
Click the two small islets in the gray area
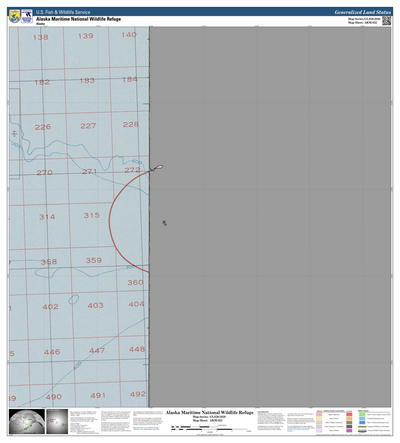point(164,223)
